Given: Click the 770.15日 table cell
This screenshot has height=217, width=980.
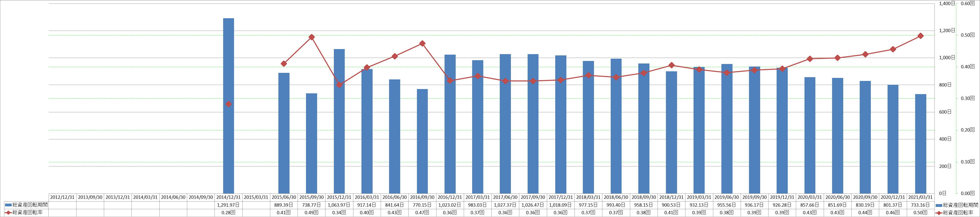Looking at the screenshot, I should coord(422,205).
